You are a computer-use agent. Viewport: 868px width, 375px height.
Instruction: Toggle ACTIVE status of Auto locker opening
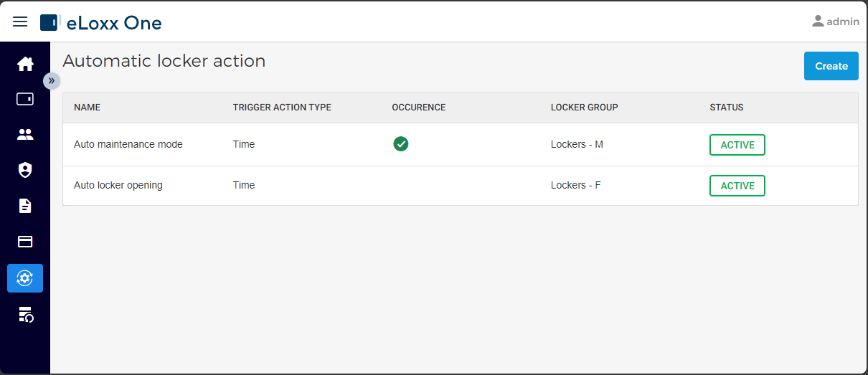737,186
